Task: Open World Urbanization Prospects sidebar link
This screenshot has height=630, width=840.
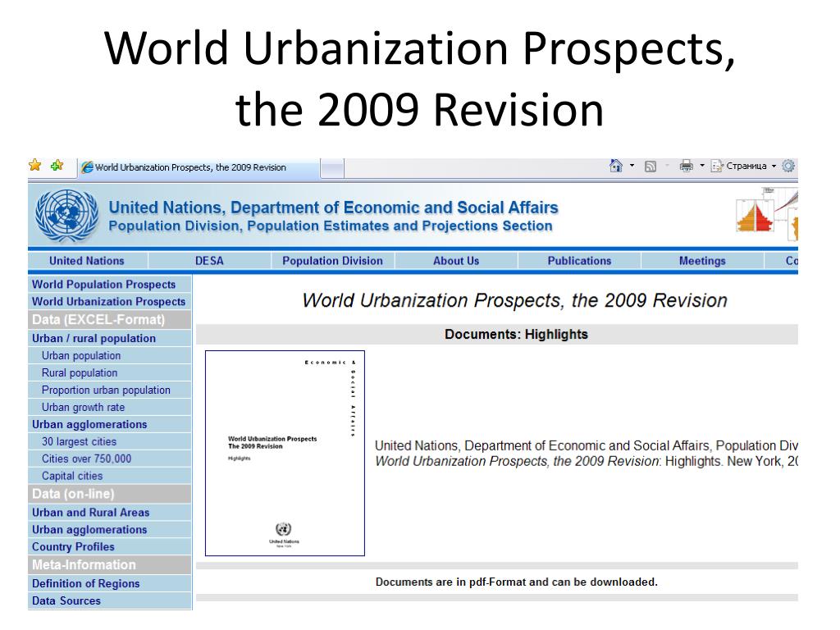Action: coord(109,302)
